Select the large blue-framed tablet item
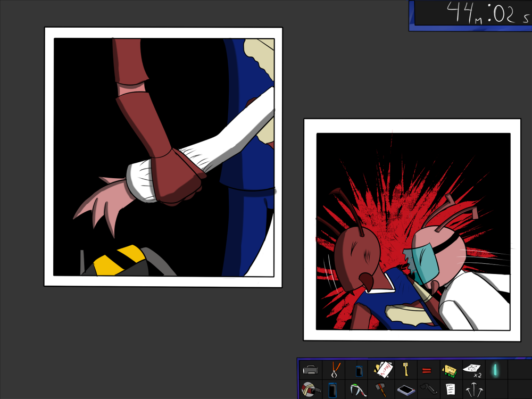The image size is (532, 399). 333,389
